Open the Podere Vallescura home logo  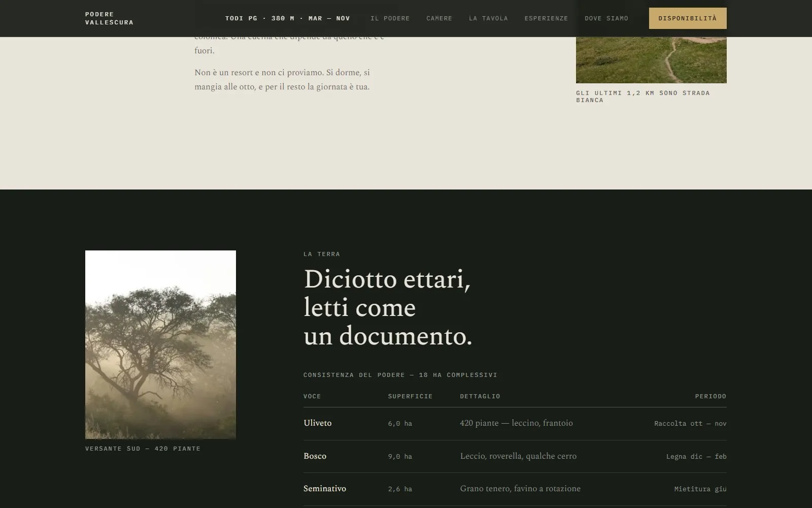coord(109,18)
